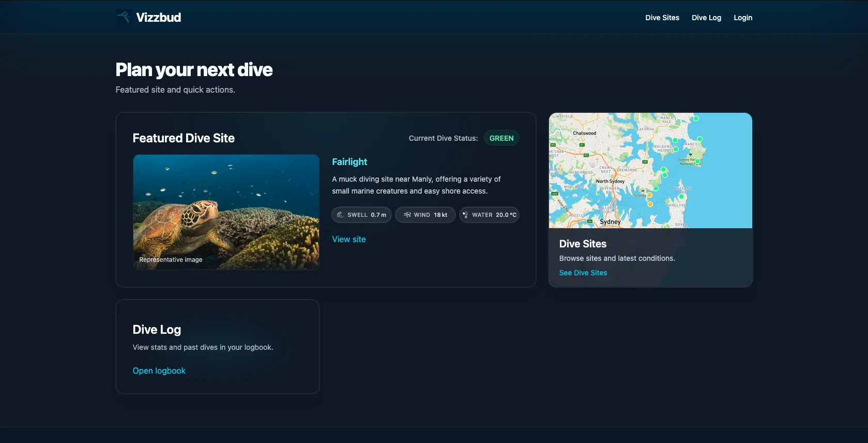Click the Vizzbud logo icon
The height and width of the screenshot is (443, 868).
click(124, 17)
